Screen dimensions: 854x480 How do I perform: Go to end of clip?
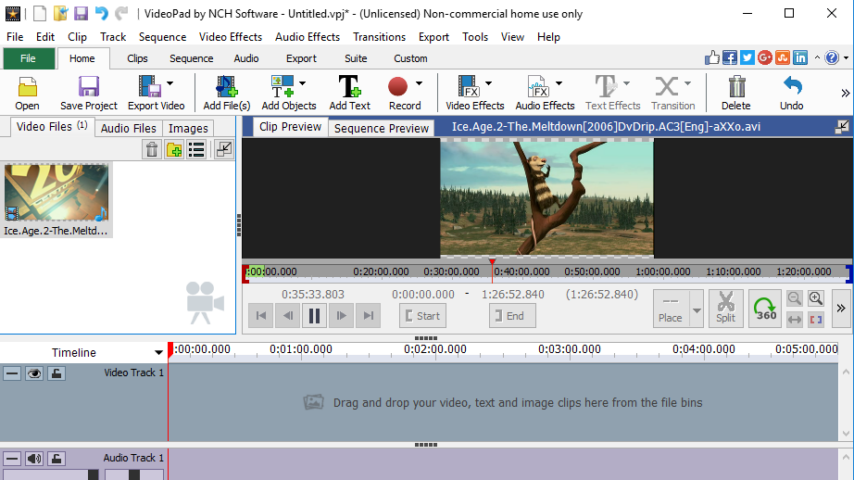(368, 315)
